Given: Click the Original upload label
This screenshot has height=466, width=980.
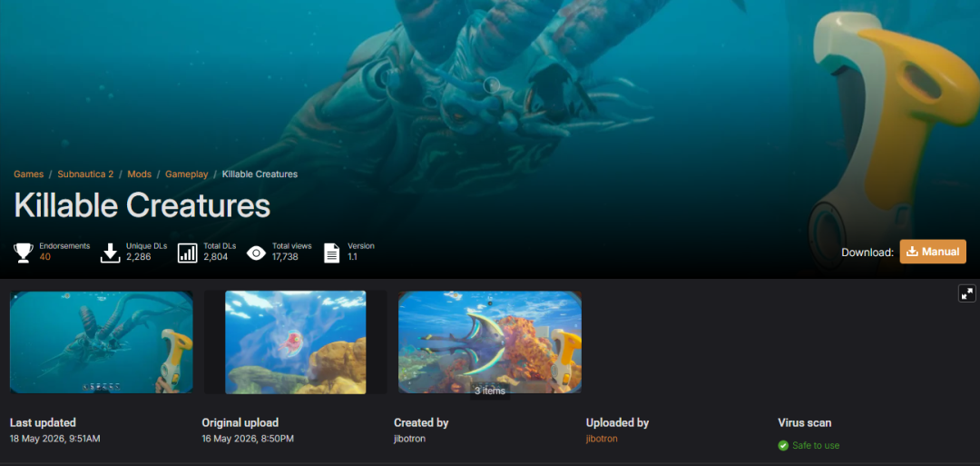Looking at the screenshot, I should (x=240, y=422).
